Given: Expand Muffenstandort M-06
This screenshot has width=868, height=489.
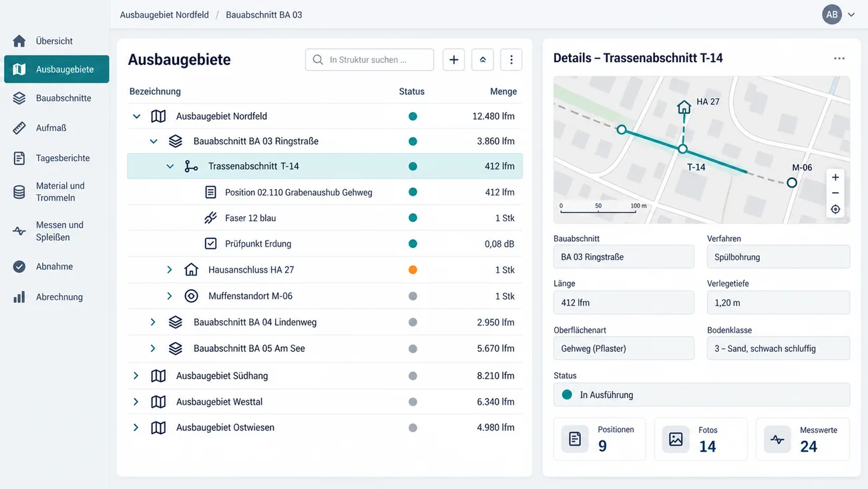Looking at the screenshot, I should 170,296.
